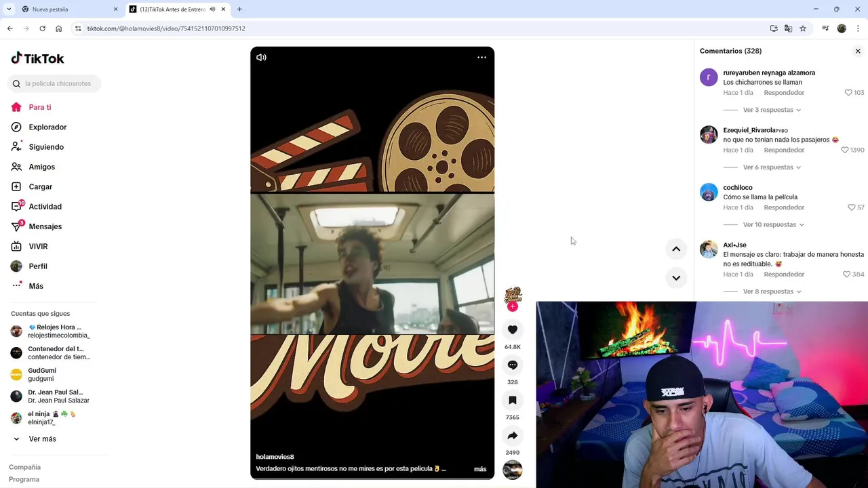The height and width of the screenshot is (488, 868).
Task: Open the spinning sound disc thumbnail
Action: pos(513,470)
